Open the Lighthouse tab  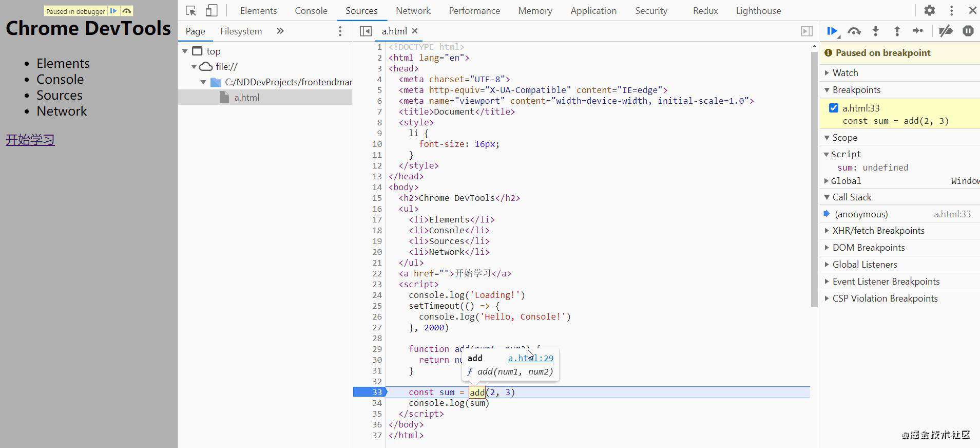pos(758,11)
